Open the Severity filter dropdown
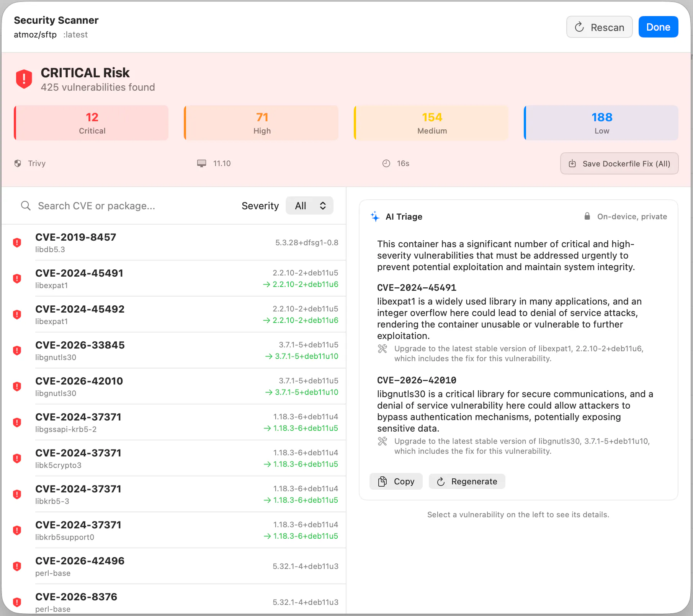The width and height of the screenshot is (693, 616). point(309,206)
